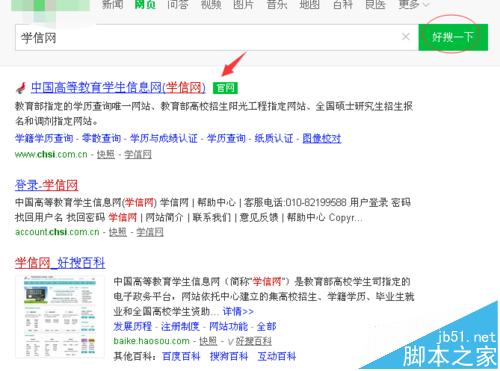Viewport: 500px width, 371px height.
Task: Open the 互动百科 link
Action: [x=277, y=356]
